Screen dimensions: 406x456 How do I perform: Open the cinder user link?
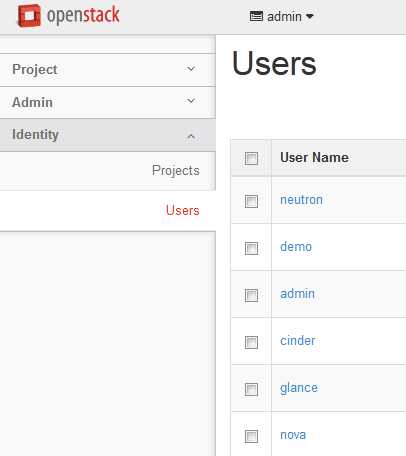pos(298,341)
